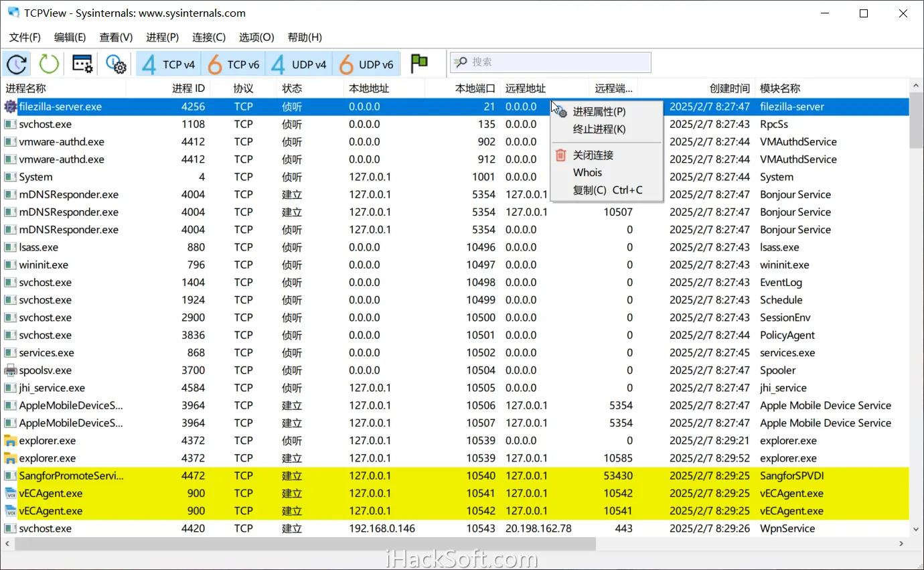Screen dimensions: 924x570
Task: Open the 帮助(H) menu
Action: [305, 38]
